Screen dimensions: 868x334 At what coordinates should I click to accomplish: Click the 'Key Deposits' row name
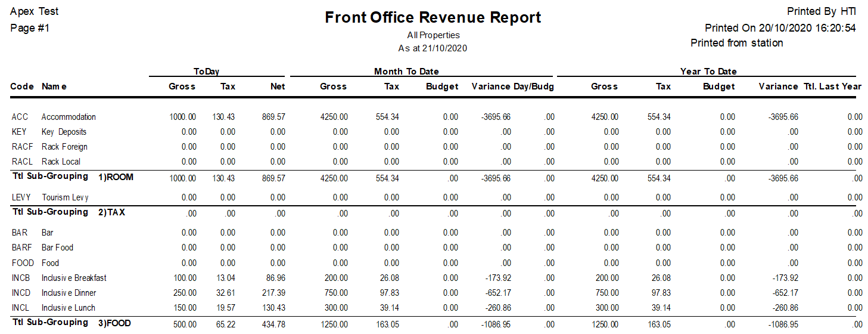(64, 132)
